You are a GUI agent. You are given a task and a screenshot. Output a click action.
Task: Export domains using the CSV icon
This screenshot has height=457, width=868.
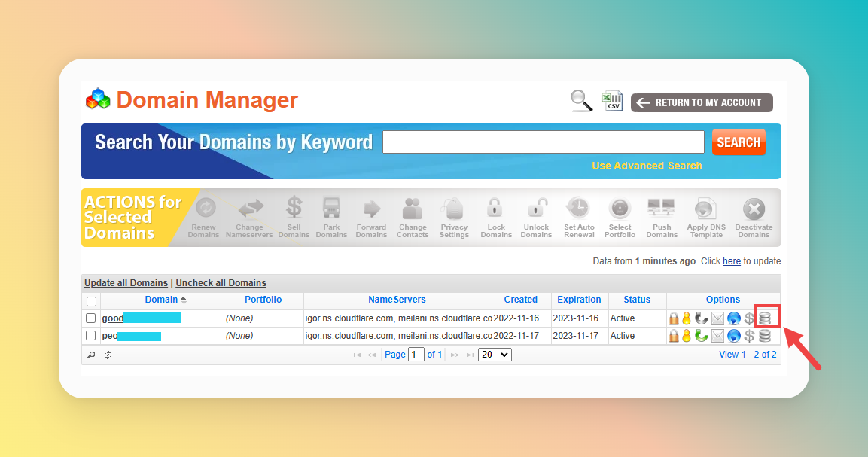[611, 102]
